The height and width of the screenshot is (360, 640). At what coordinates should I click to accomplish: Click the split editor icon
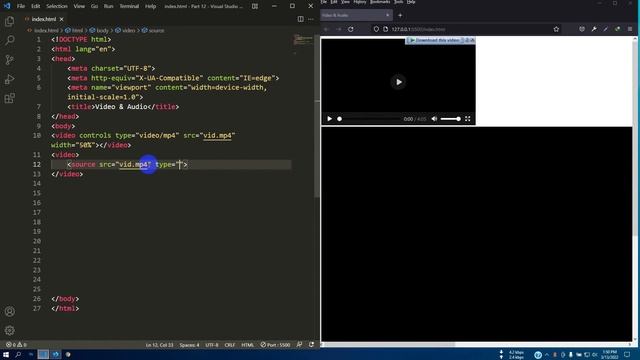pyautogui.click(x=300, y=19)
